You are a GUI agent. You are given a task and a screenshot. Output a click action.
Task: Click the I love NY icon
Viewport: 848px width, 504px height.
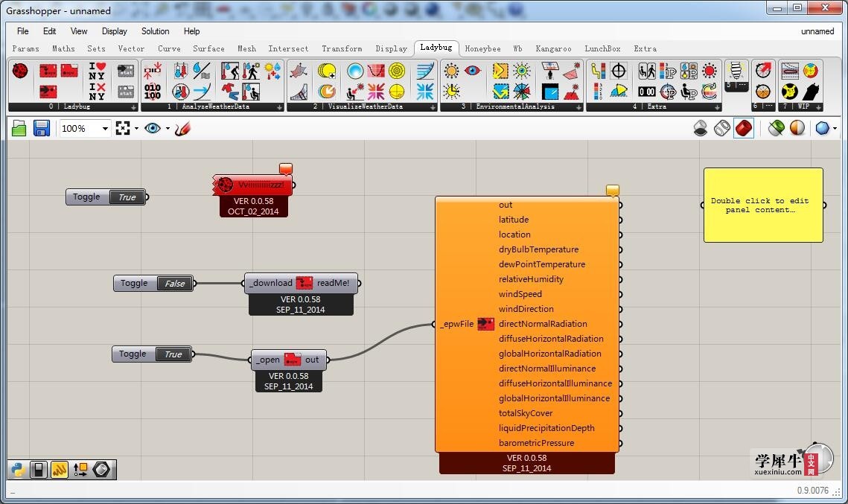click(98, 71)
